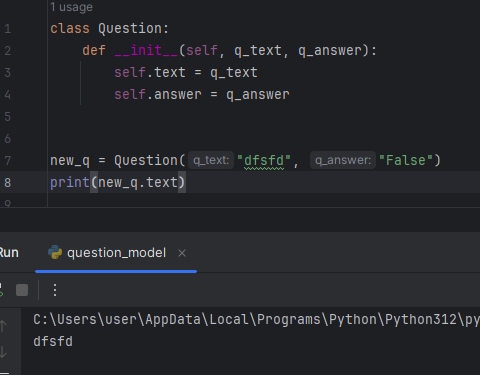Click the "class Question:" code line
This screenshot has height=375, width=480.
click(x=110, y=29)
